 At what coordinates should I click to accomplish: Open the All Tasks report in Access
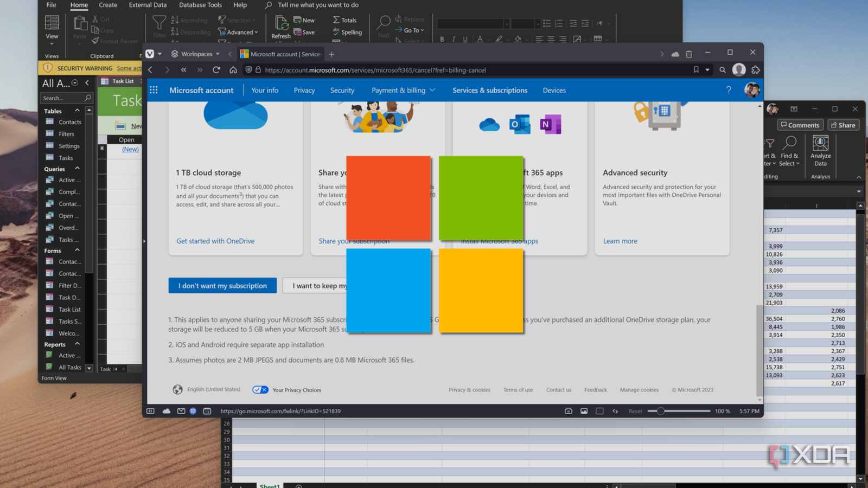click(x=64, y=367)
